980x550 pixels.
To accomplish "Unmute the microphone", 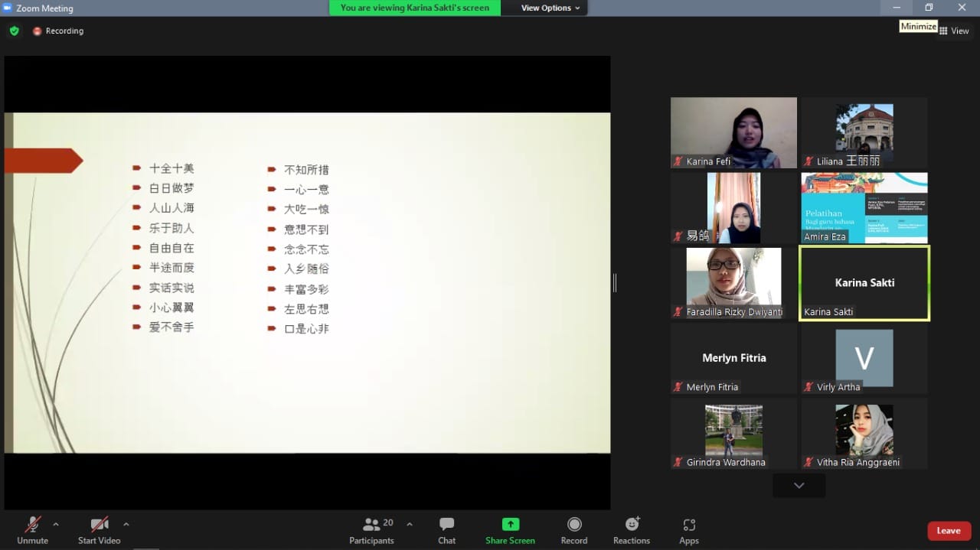I will tap(32, 529).
